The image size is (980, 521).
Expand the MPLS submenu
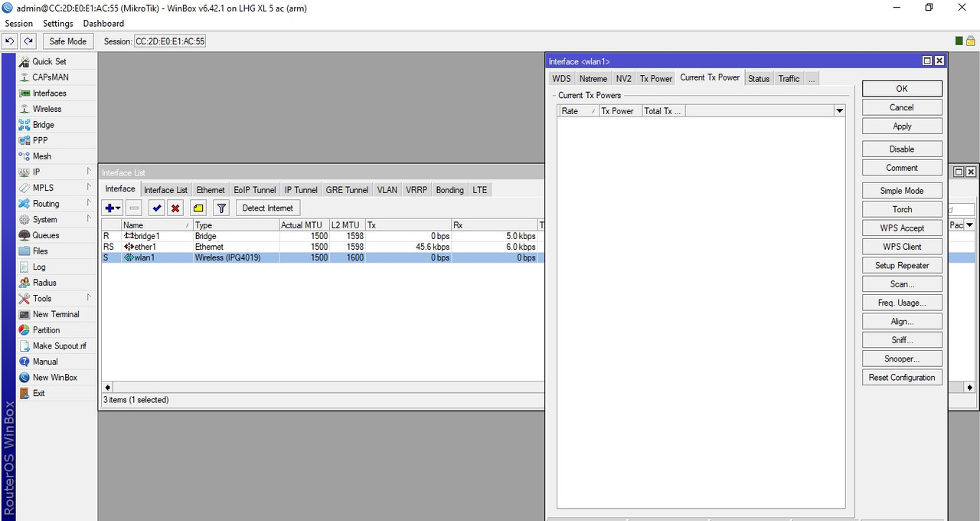click(x=56, y=188)
